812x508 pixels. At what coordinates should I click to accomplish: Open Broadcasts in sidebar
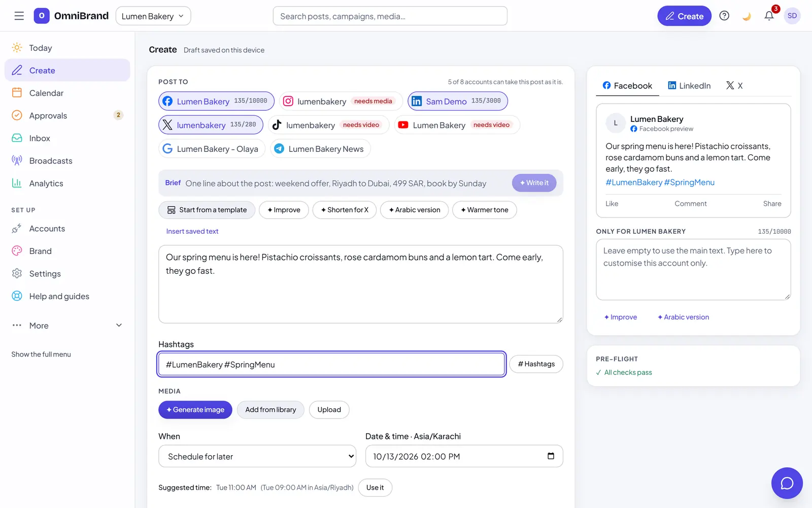(67, 161)
